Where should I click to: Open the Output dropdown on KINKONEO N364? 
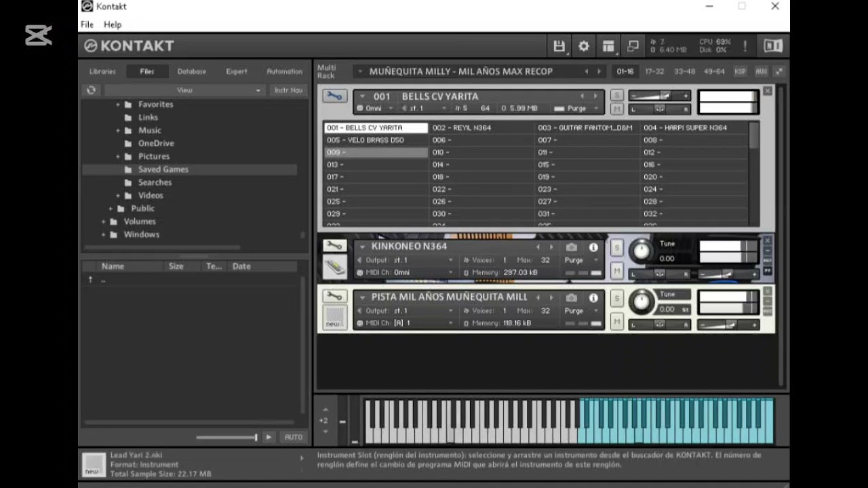pyautogui.click(x=406, y=260)
